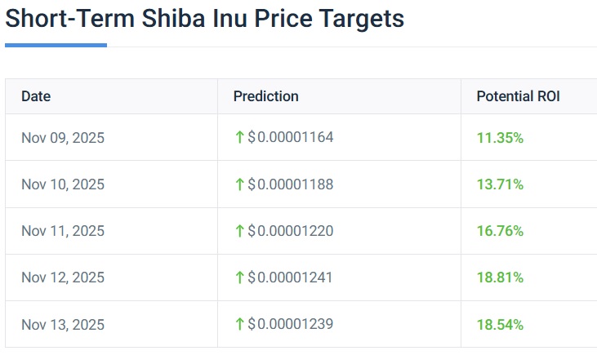This screenshot has height=364, width=597.
Task: Click the 18.54% ROI figure
Action: pyautogui.click(x=500, y=325)
